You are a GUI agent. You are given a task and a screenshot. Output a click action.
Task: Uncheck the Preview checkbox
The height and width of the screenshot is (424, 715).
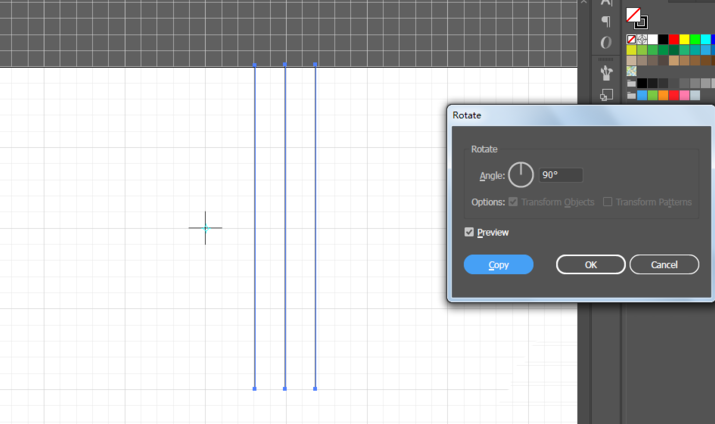point(469,232)
